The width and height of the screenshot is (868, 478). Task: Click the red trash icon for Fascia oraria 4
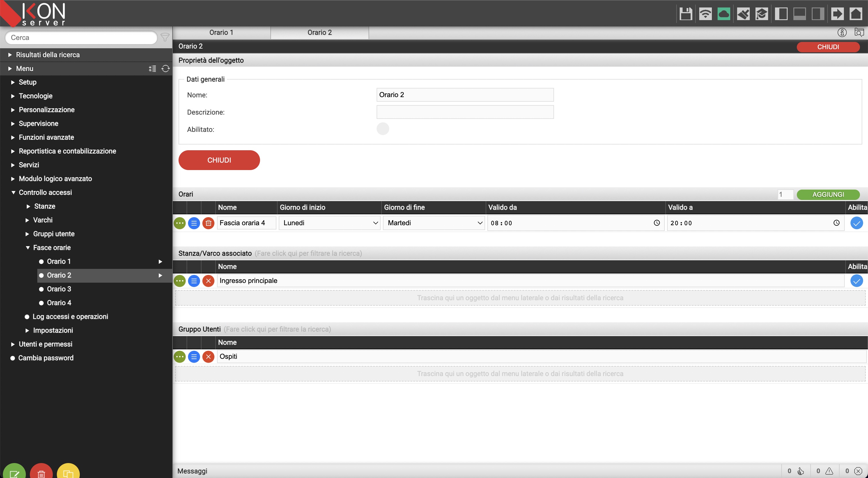click(x=209, y=223)
